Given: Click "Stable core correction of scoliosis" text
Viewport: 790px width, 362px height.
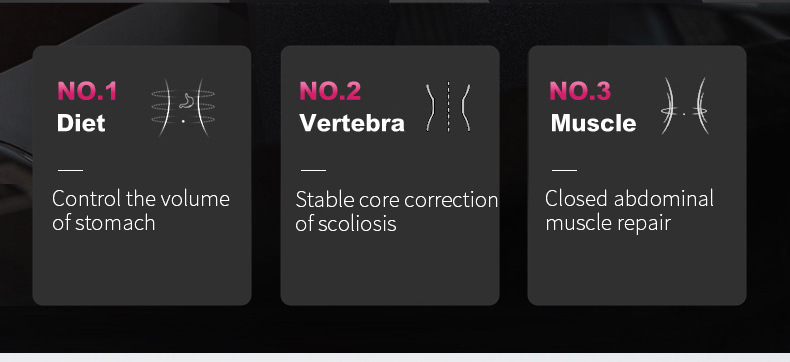Looking at the screenshot, I should (x=397, y=211).
